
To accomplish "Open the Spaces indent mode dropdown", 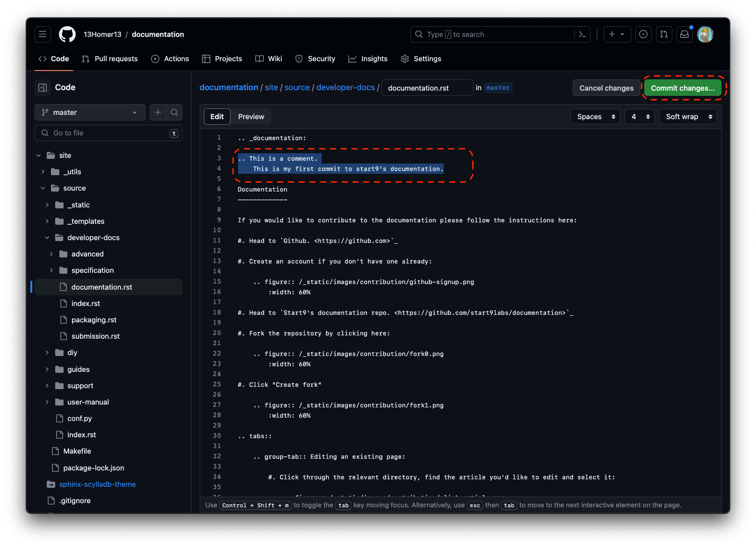I will (x=595, y=117).
